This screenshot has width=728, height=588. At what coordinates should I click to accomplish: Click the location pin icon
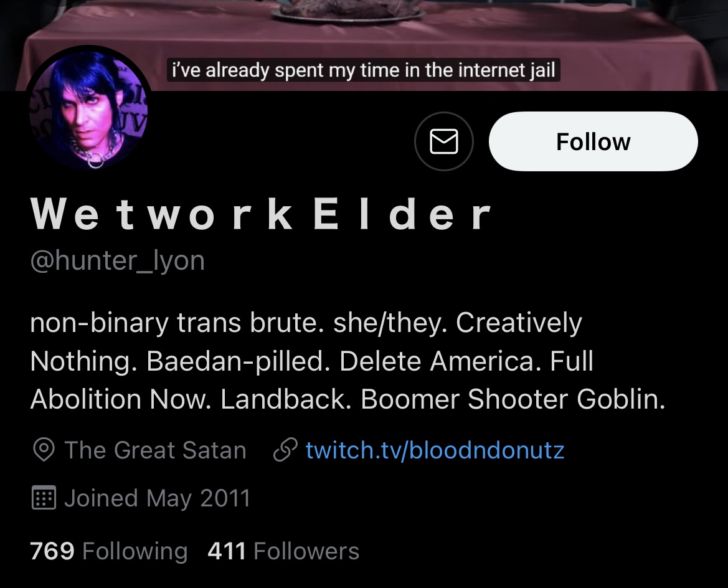click(44, 450)
